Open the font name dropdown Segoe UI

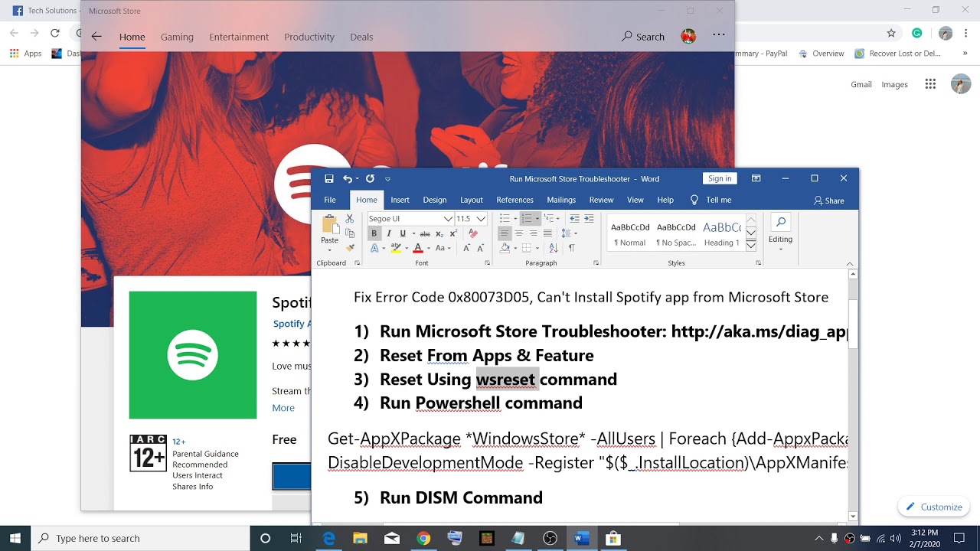(448, 219)
